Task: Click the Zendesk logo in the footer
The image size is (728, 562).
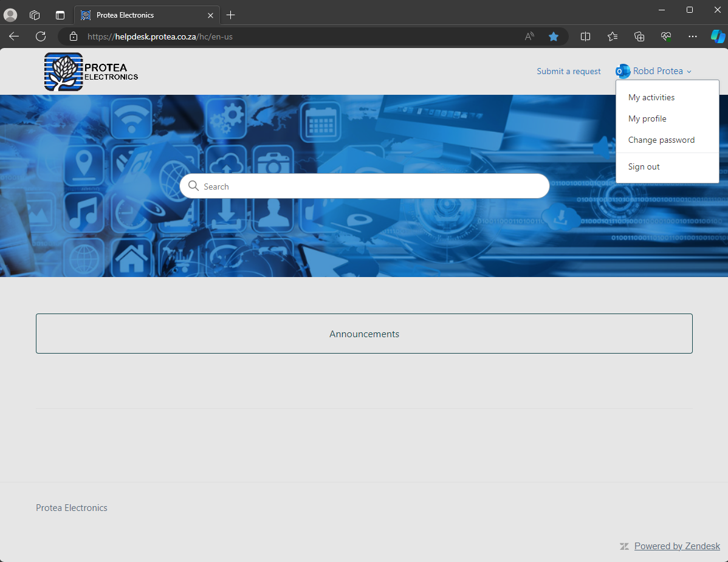Action: 624,546
